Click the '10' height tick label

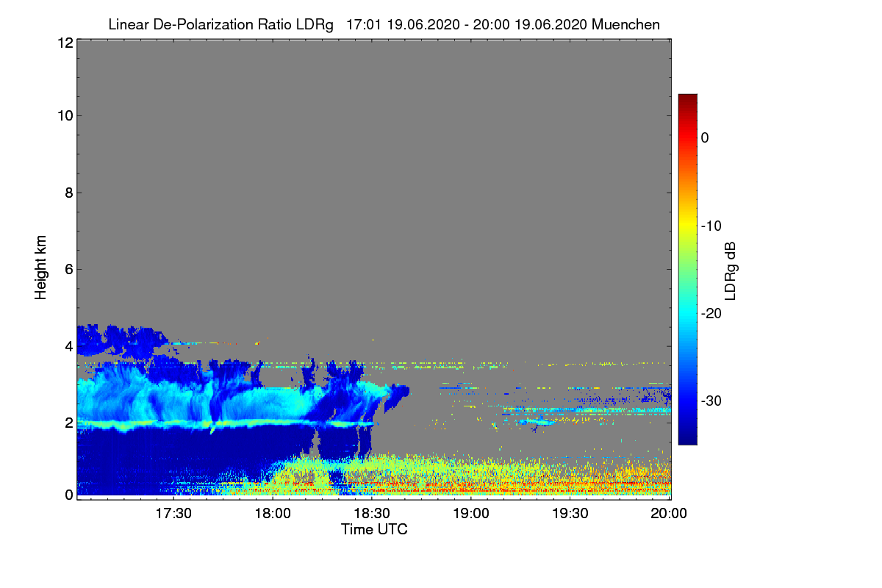(65, 115)
